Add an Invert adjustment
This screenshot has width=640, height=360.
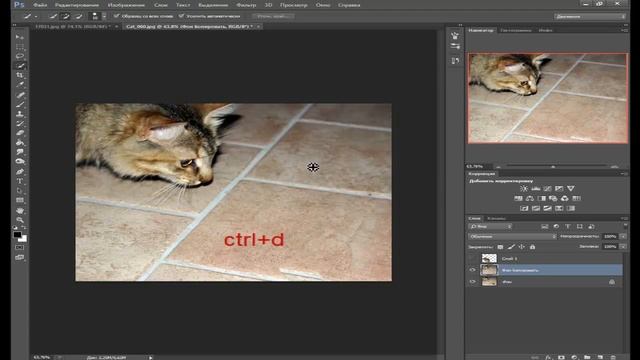tap(524, 209)
